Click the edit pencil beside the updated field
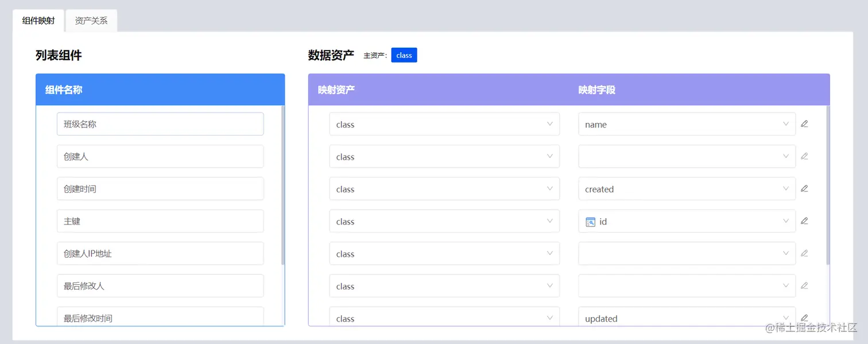This screenshot has width=868, height=344. click(x=804, y=318)
